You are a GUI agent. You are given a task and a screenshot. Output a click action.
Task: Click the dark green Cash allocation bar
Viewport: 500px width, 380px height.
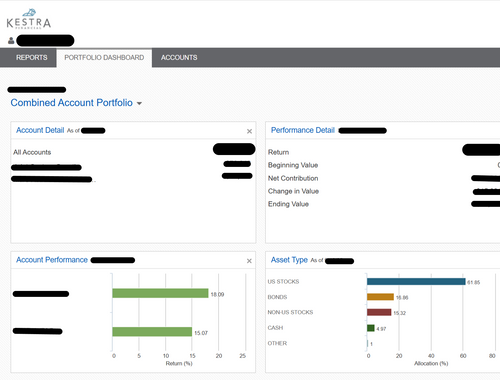pyautogui.click(x=371, y=328)
